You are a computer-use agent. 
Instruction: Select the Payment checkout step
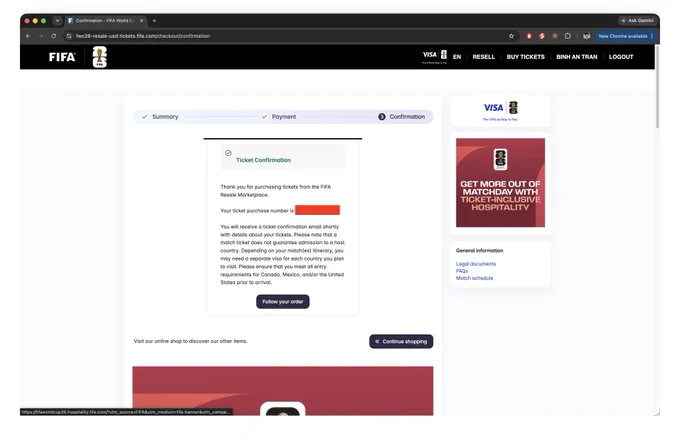click(x=278, y=117)
